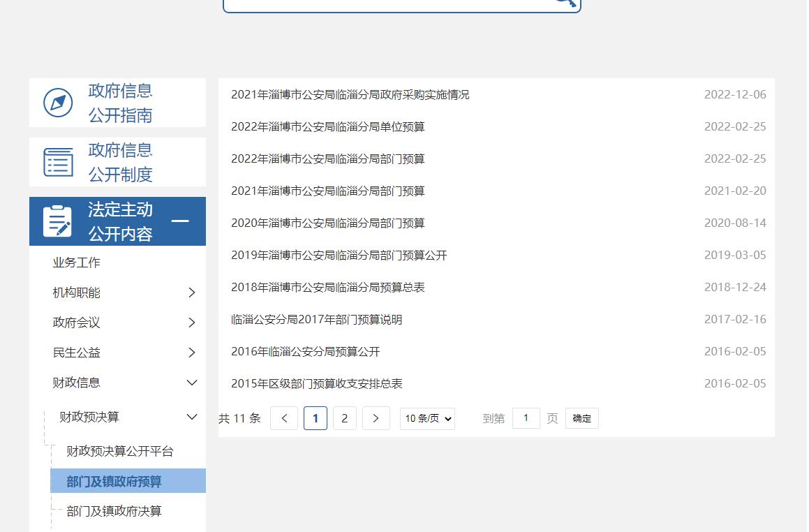Click the clipboard icon for 法定主动公开内容
This screenshot has width=809, height=532.
click(x=57, y=221)
